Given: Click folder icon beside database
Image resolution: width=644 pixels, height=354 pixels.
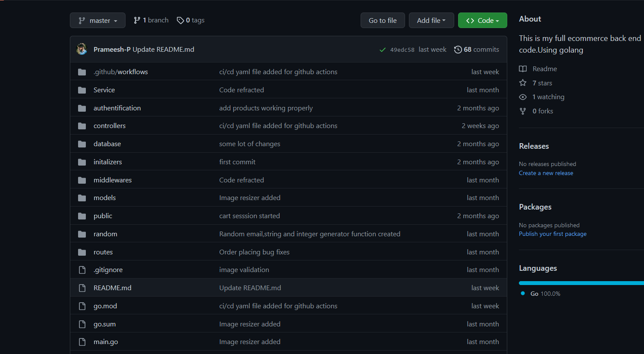Looking at the screenshot, I should 82,144.
